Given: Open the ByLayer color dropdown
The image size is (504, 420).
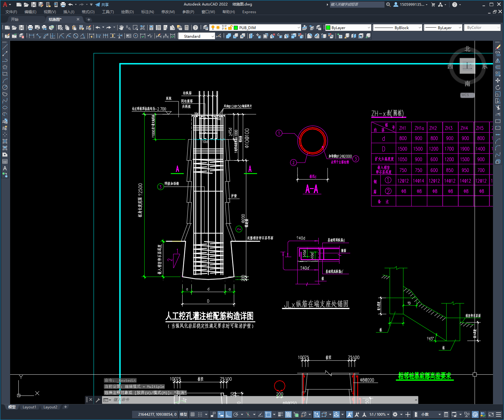Looking at the screenshot, I should [x=348, y=28].
